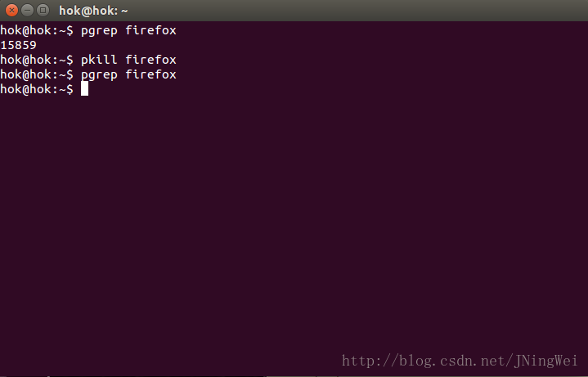Click firefox in the last pgrep command
This screenshot has height=377, width=588.
coord(150,74)
